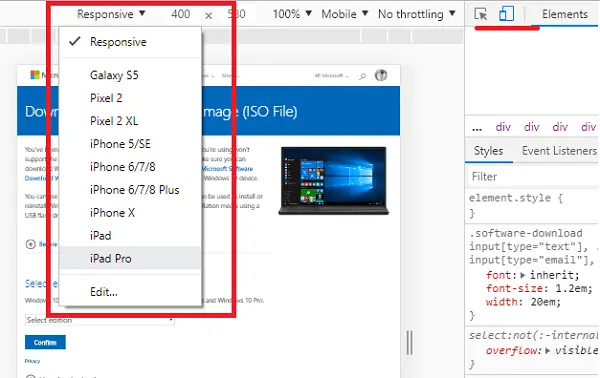The height and width of the screenshot is (378, 600).
Task: Switch to the Elements tab
Action: 564,14
